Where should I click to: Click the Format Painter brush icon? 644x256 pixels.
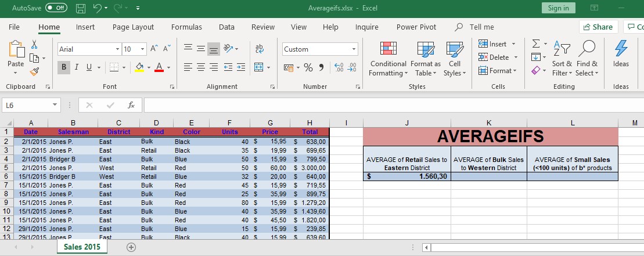(34, 71)
